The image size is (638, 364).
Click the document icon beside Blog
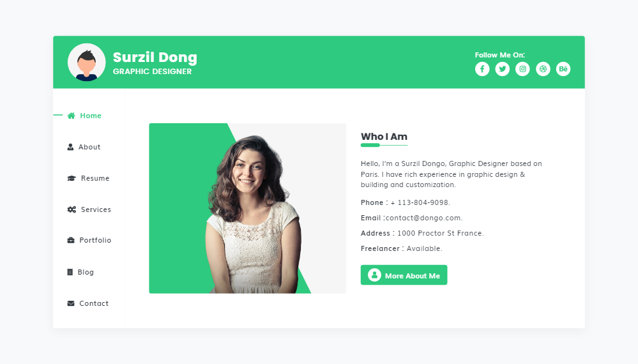[70, 272]
